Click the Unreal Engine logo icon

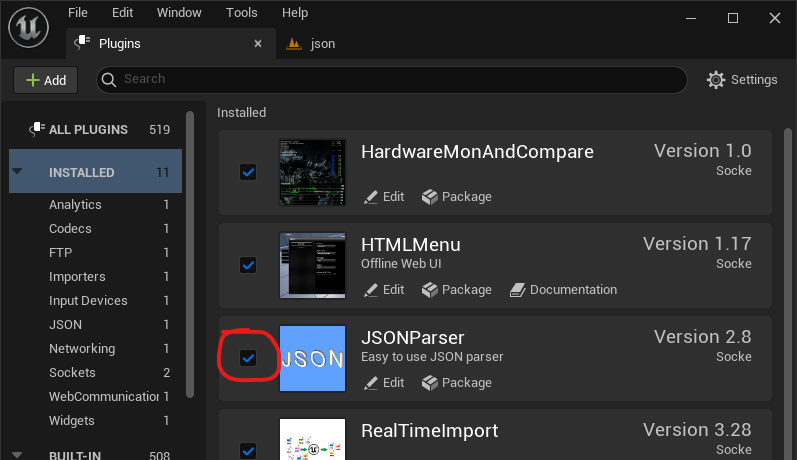pos(29,27)
